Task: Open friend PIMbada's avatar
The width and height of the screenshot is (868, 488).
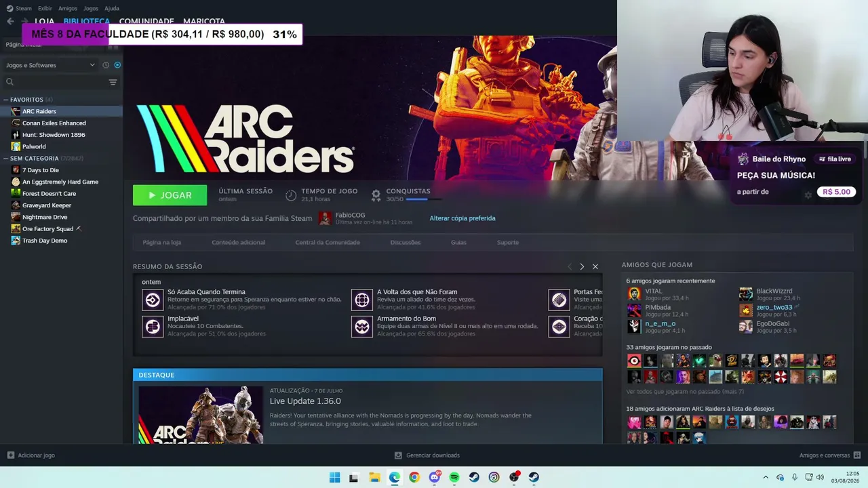Action: (x=634, y=310)
